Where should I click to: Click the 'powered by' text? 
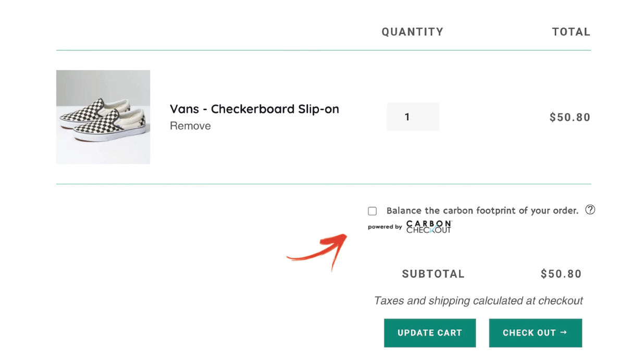pos(385,227)
